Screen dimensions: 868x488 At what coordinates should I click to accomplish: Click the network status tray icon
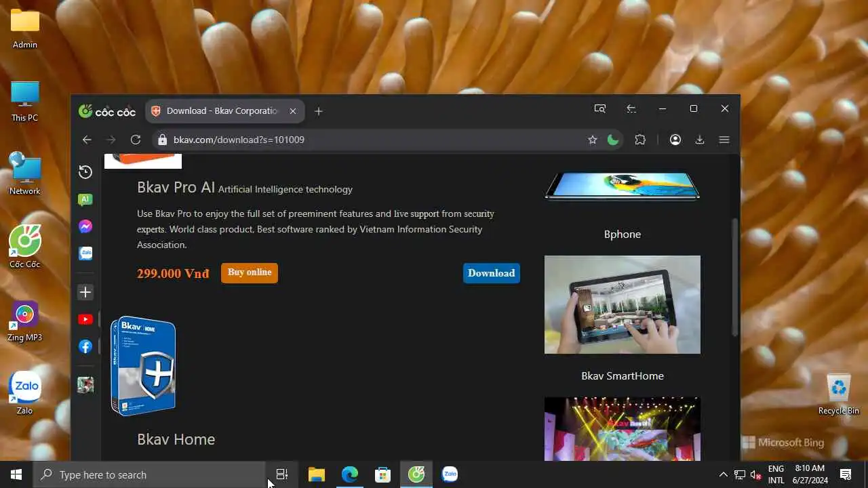coord(740,474)
